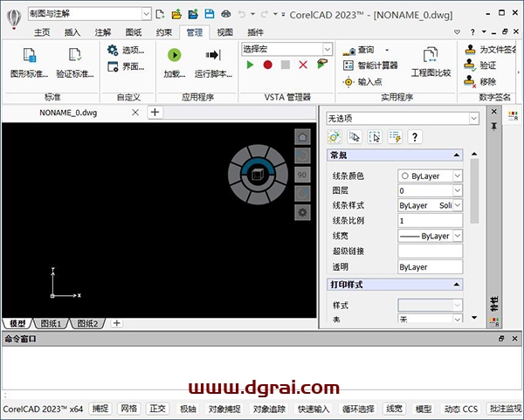Click the 90 degree rotate view button
Screen dimensions: 524x420
[x=302, y=175]
